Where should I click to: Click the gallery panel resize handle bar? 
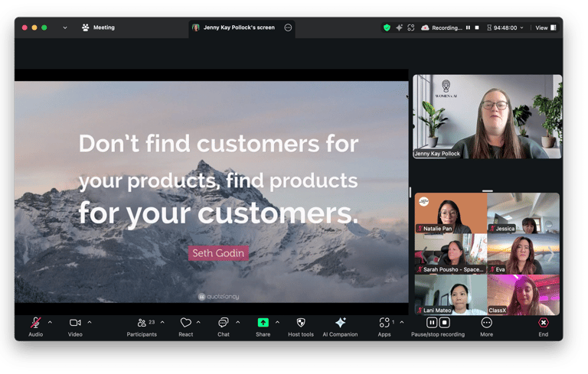488,190
